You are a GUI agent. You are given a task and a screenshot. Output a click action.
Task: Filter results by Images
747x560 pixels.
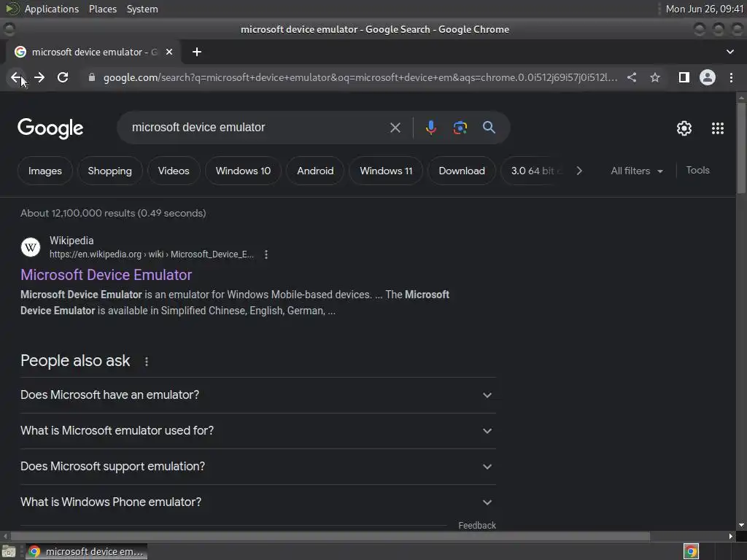[x=44, y=171]
